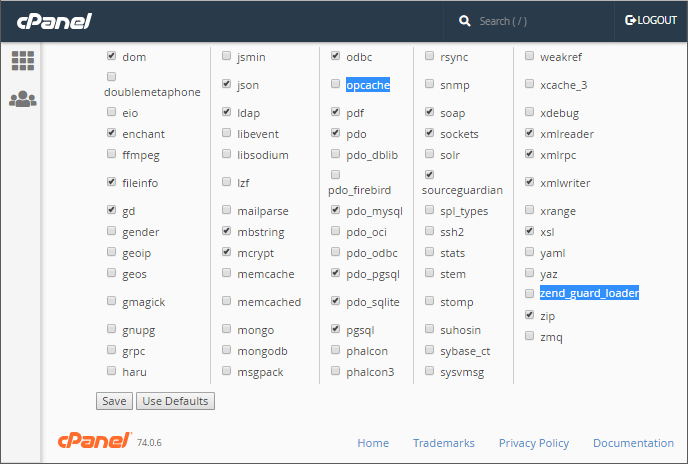Viewport: 688px width, 464px height.
Task: Click the Use Defaults button
Action: point(175,401)
